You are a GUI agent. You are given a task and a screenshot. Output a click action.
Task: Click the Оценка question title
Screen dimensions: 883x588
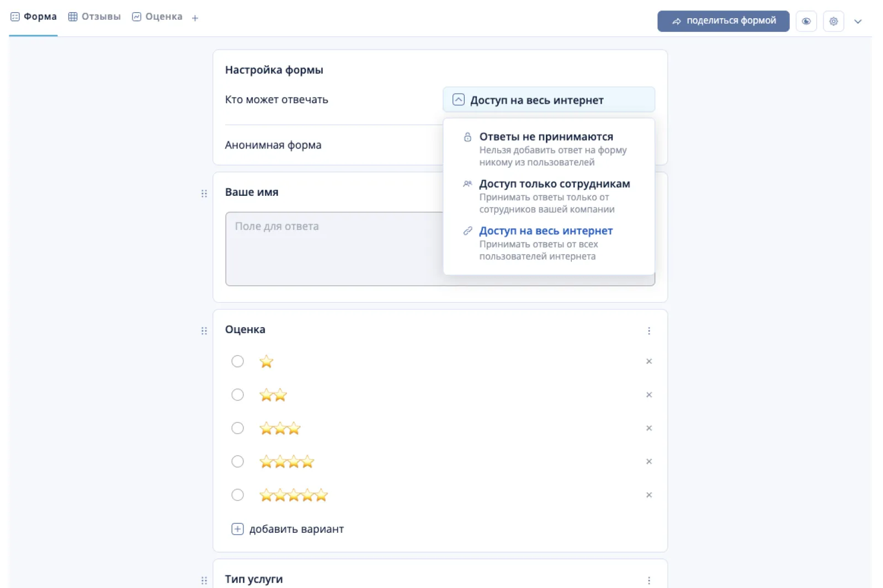[245, 329]
